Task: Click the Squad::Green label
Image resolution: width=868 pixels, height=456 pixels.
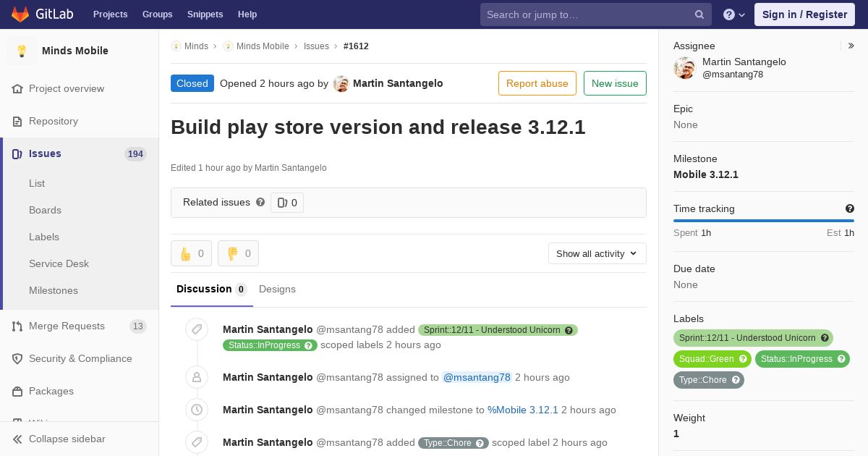Action: coord(712,359)
